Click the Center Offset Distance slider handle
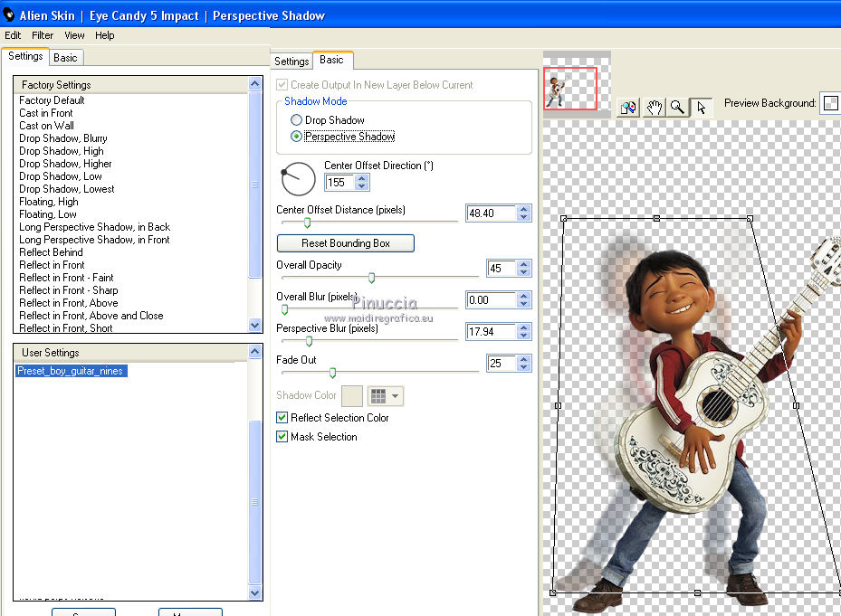Viewport: 841px width, 616px height. pyautogui.click(x=307, y=223)
